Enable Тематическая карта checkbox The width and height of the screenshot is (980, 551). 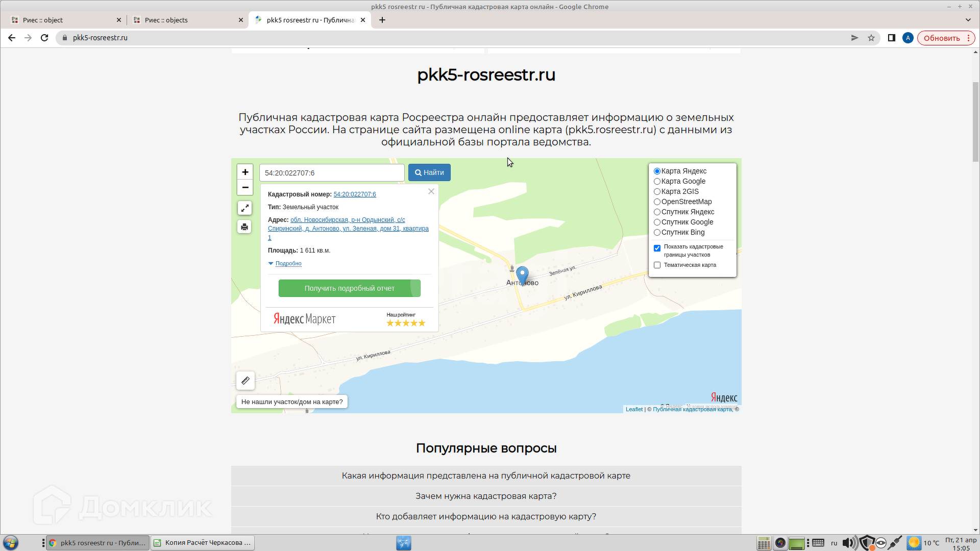point(657,265)
